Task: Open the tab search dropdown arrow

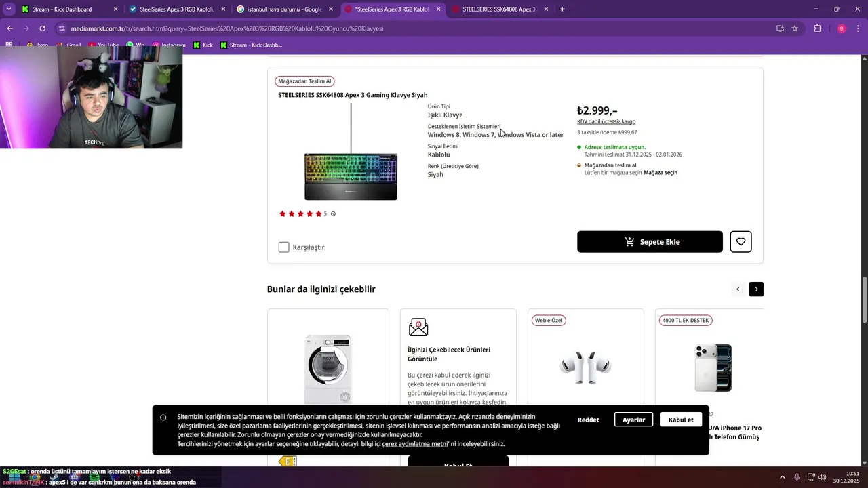Action: [x=9, y=9]
